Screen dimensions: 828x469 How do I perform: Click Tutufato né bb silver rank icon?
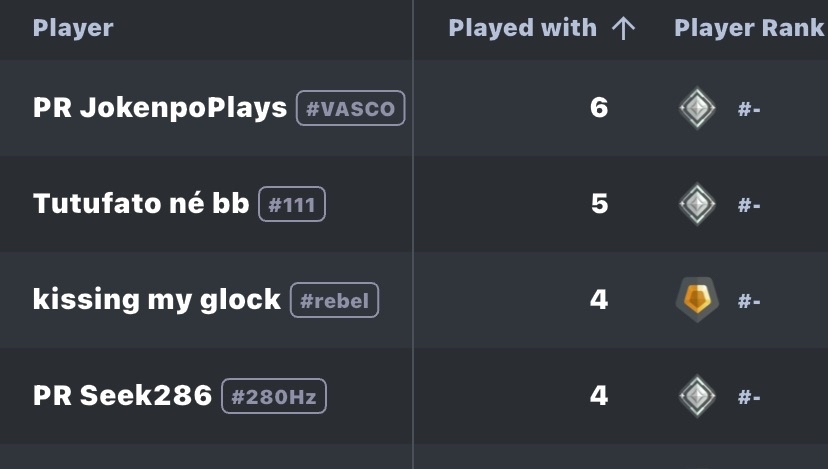(697, 204)
